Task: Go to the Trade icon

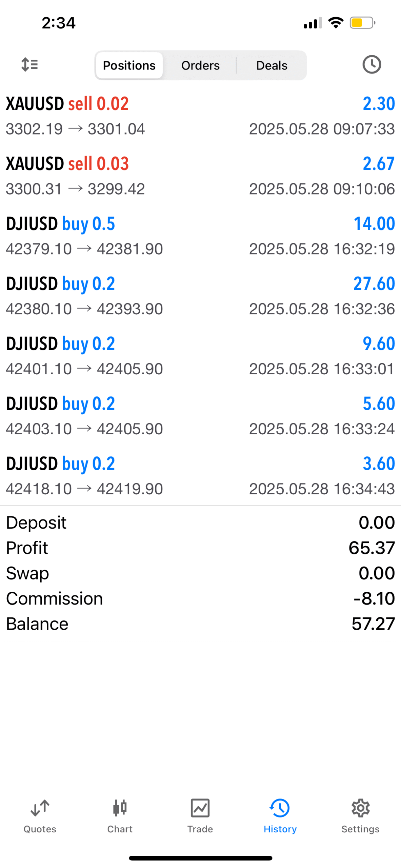Action: pyautogui.click(x=200, y=808)
